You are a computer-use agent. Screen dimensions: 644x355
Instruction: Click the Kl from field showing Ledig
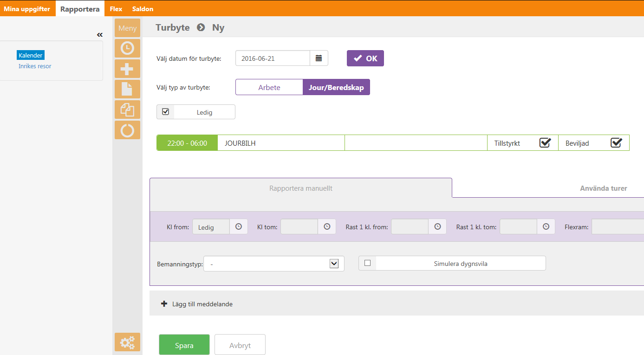(x=211, y=226)
